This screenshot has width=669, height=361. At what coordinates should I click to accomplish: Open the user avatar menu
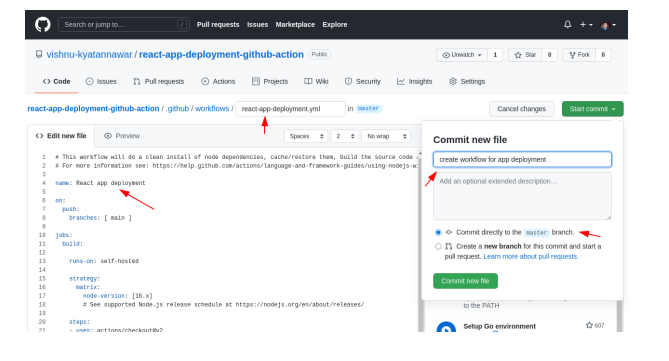(608, 25)
